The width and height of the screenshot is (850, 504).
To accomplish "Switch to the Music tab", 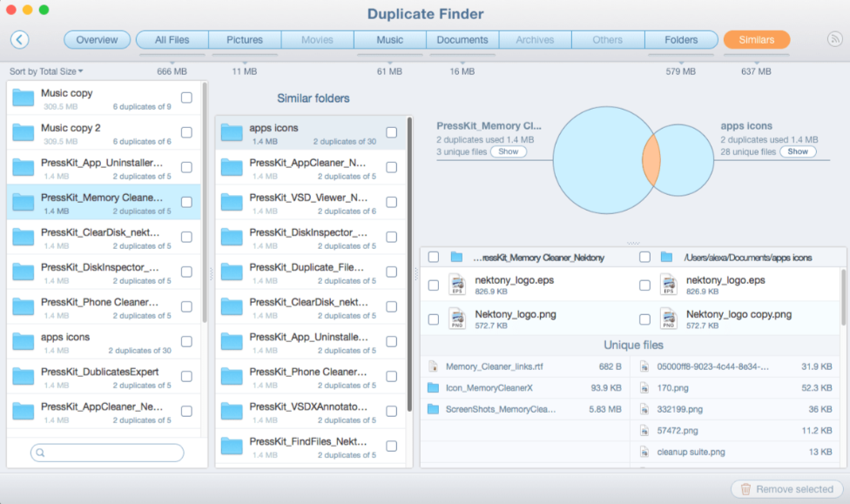I will (390, 39).
